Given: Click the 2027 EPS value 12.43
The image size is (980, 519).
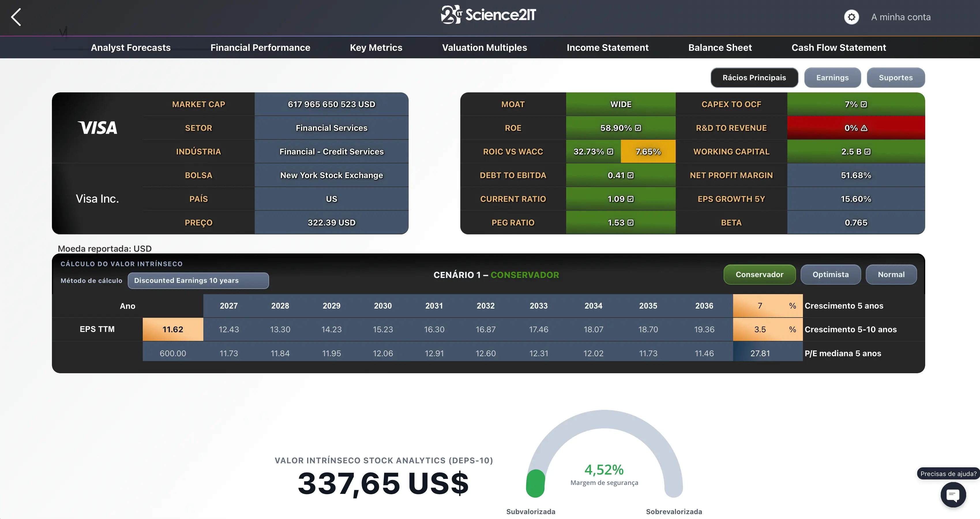Looking at the screenshot, I should (229, 329).
